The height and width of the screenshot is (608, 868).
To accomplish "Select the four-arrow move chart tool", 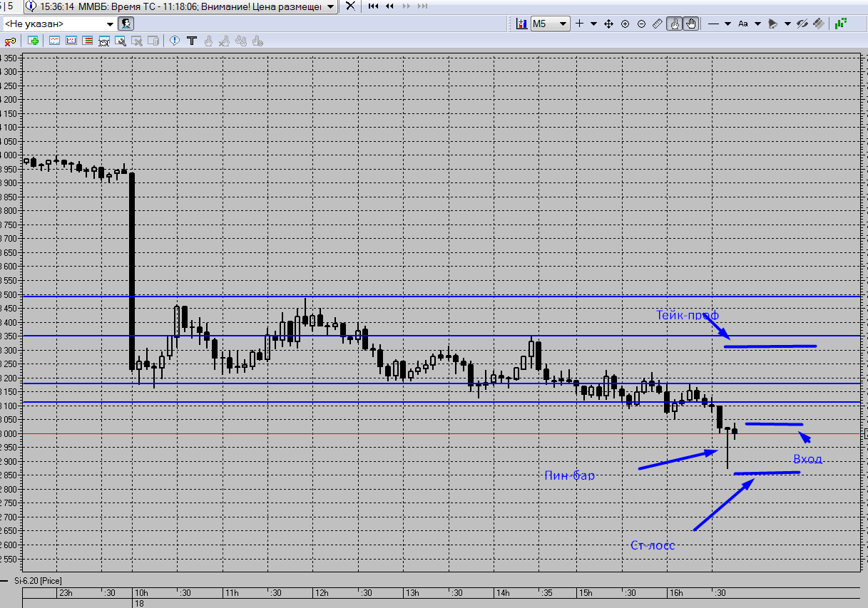I will click(609, 24).
